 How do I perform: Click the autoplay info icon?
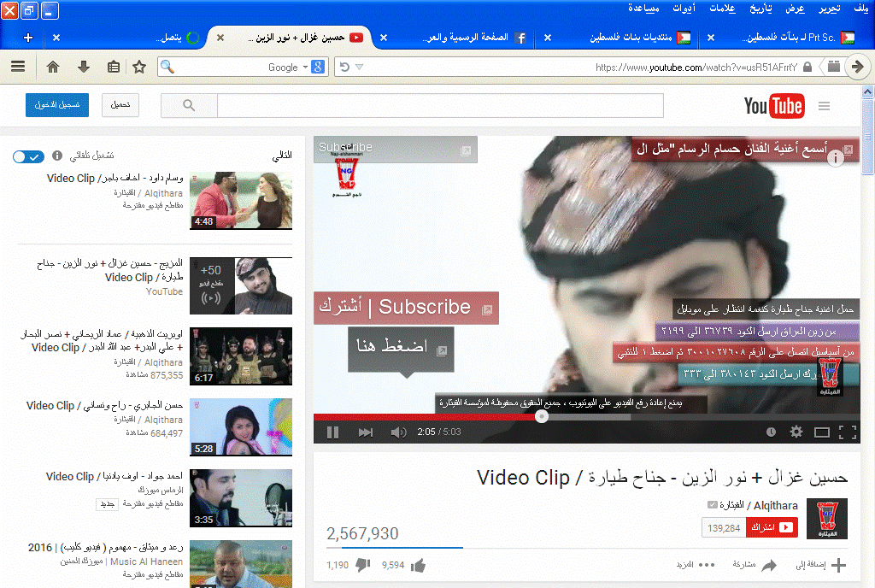[x=57, y=156]
